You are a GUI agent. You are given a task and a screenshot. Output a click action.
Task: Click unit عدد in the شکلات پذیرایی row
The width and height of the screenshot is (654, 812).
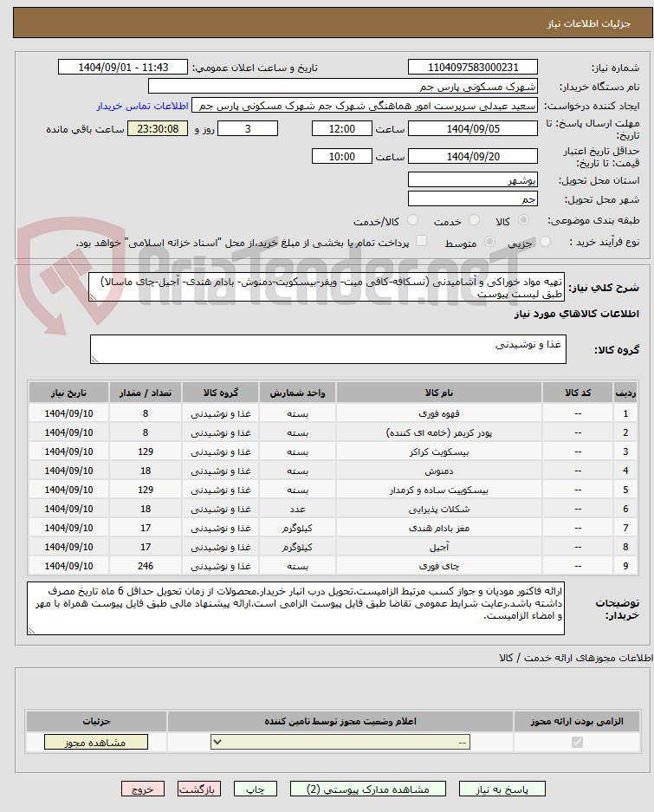click(x=298, y=510)
